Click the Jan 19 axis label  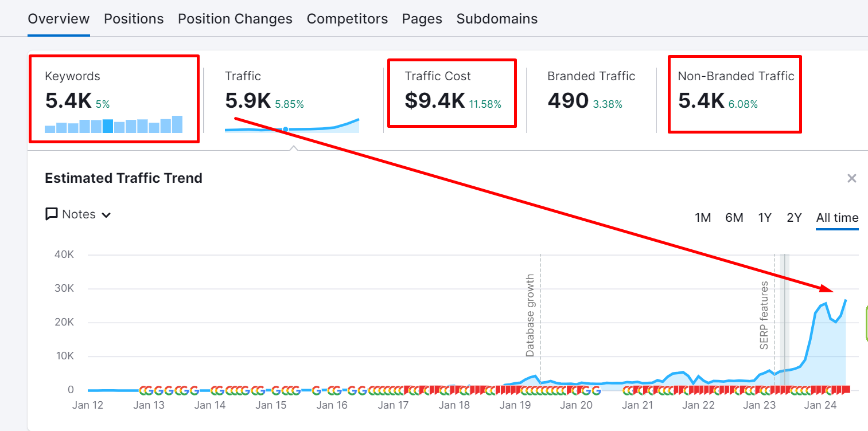[x=515, y=405]
